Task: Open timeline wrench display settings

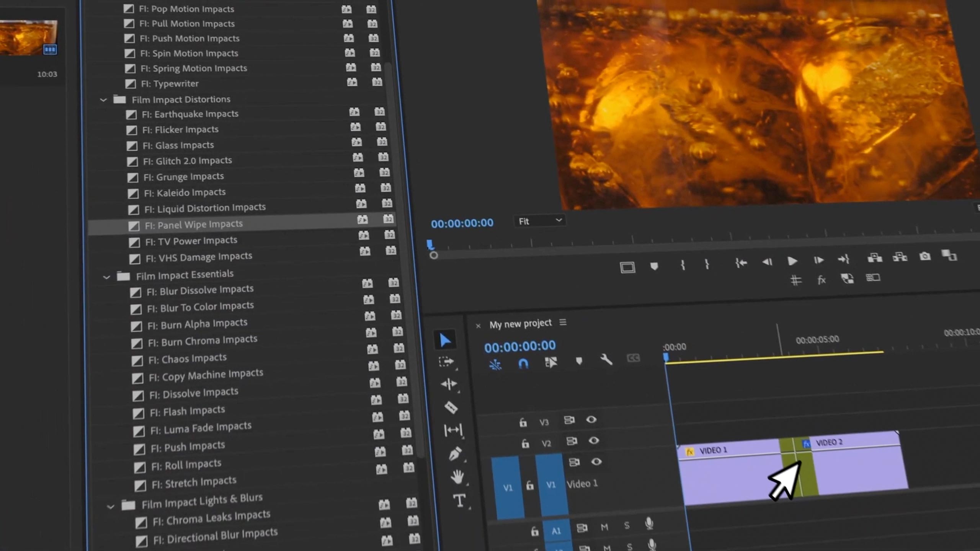Action: click(606, 359)
